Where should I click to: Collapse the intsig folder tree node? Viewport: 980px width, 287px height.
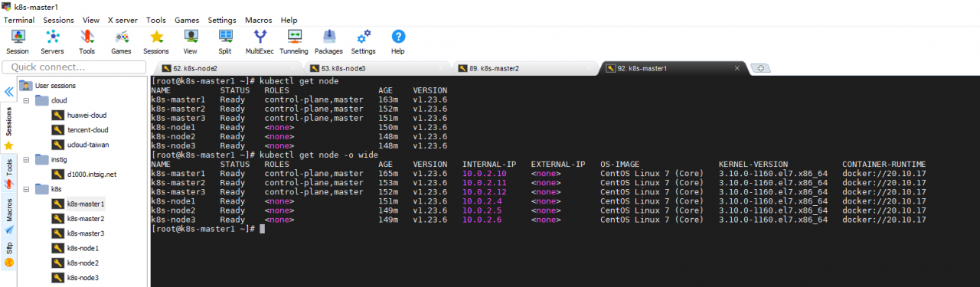coord(25,159)
